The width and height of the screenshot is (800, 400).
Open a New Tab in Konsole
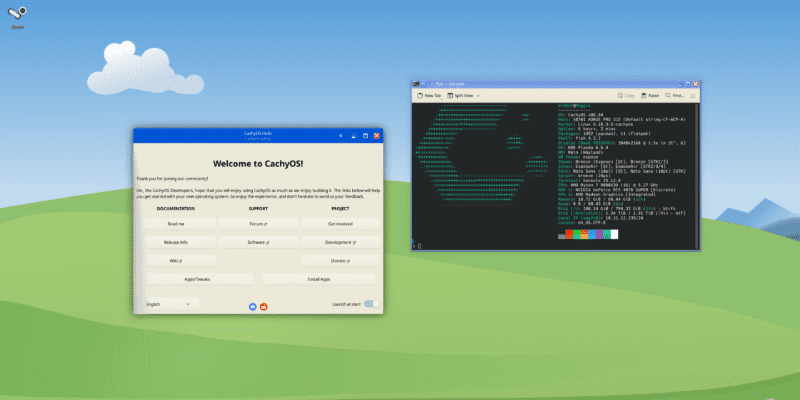tap(429, 96)
